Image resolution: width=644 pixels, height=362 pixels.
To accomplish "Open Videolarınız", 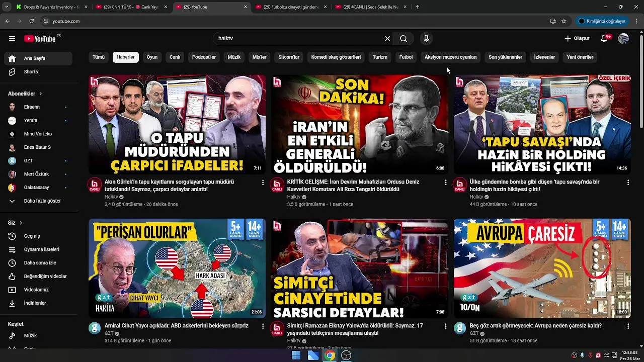I will click(x=38, y=290).
